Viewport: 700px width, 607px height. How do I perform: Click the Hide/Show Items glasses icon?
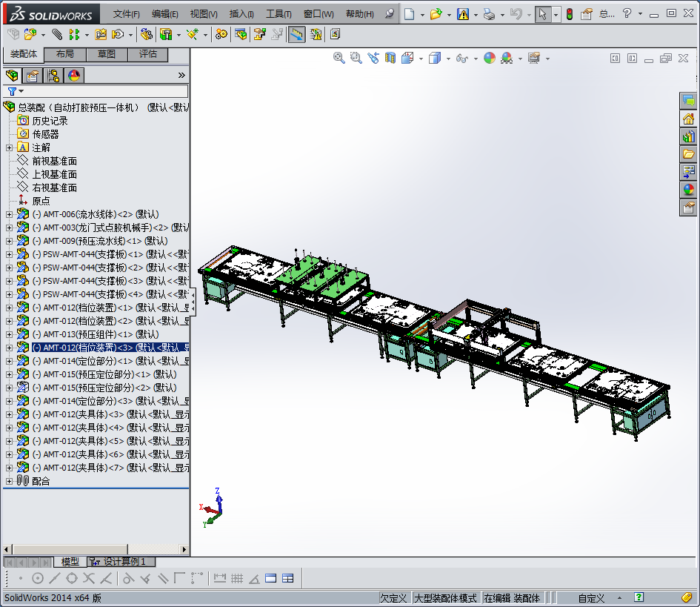(462, 58)
